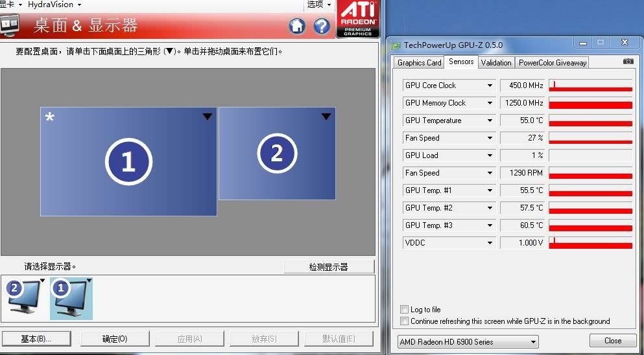Expand Fan Speed percent sensor dropdown
The height and width of the screenshot is (355, 644).
[x=490, y=138]
